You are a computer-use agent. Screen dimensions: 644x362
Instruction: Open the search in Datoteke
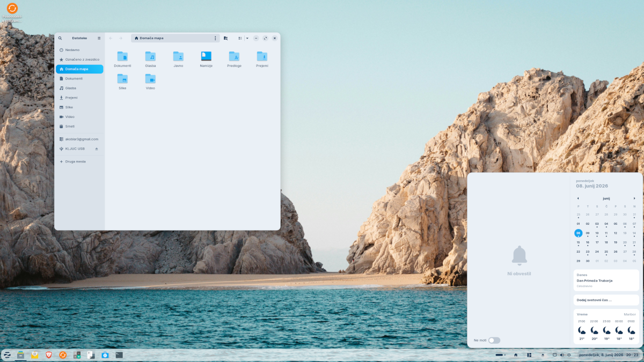click(60, 38)
